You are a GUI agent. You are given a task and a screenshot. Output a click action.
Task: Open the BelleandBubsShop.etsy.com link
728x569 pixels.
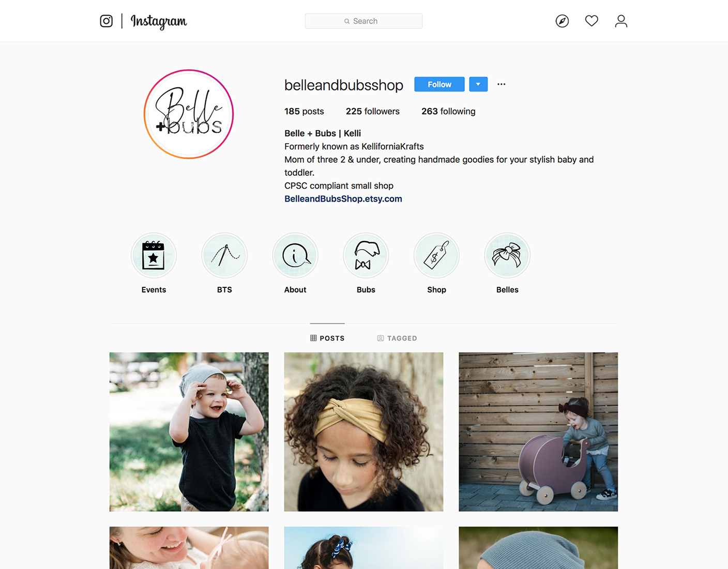[343, 198]
